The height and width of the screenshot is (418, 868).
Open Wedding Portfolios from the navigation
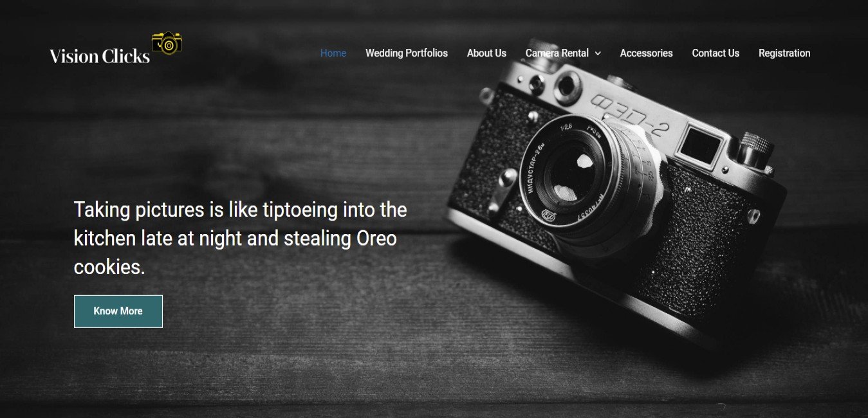click(407, 53)
